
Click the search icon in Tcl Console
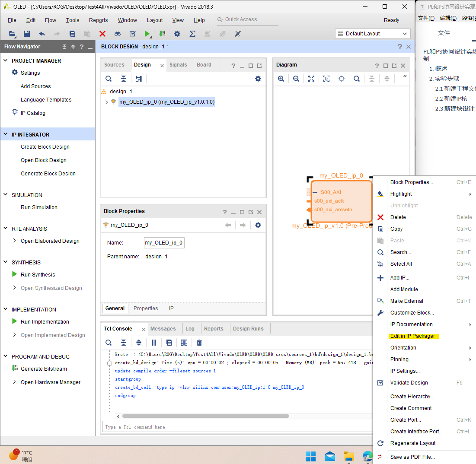109,343
